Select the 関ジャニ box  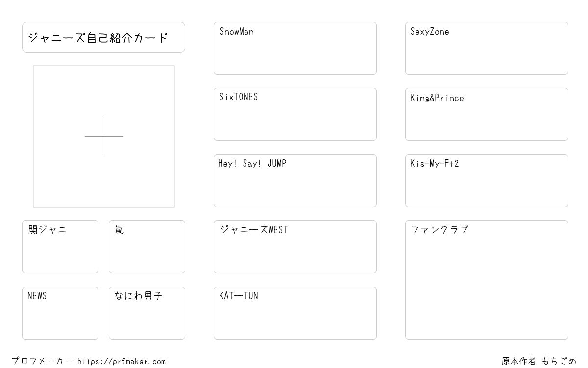coord(60,247)
